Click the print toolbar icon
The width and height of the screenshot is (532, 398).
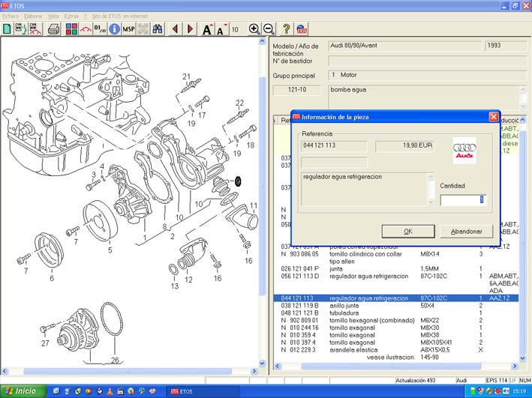click(53, 28)
